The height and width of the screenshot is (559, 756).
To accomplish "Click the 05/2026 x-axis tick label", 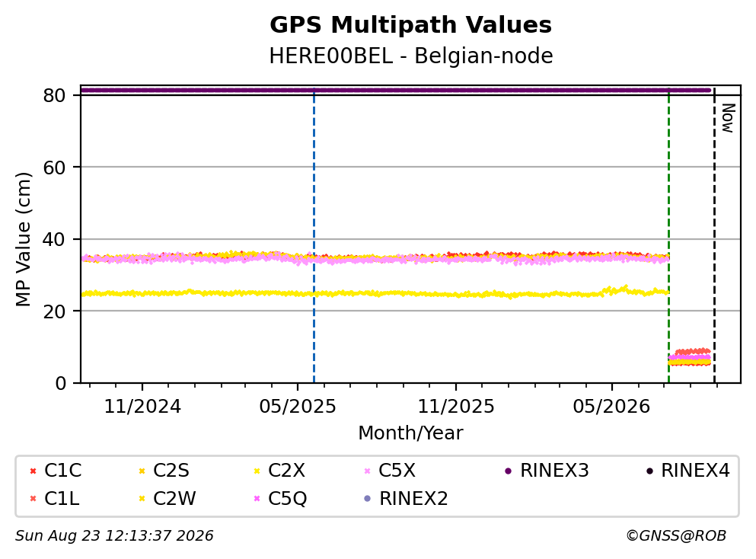I will coord(611,407).
